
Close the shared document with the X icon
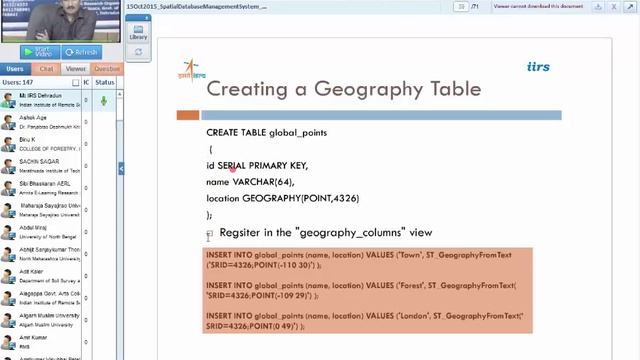pyautogui.click(x=613, y=7)
